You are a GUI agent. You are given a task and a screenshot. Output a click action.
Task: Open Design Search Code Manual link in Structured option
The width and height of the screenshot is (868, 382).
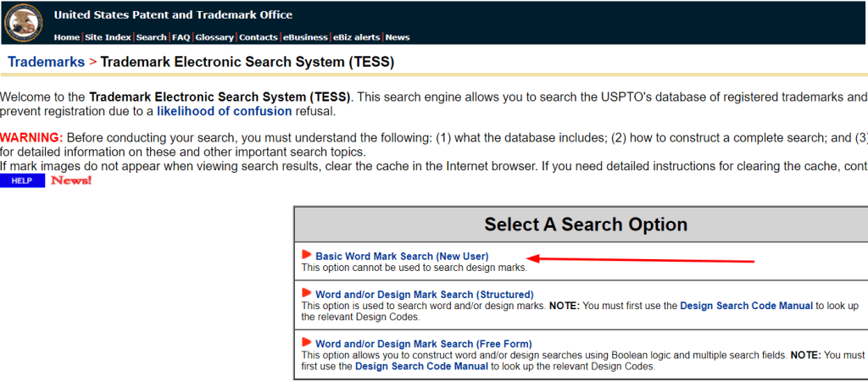(x=746, y=306)
